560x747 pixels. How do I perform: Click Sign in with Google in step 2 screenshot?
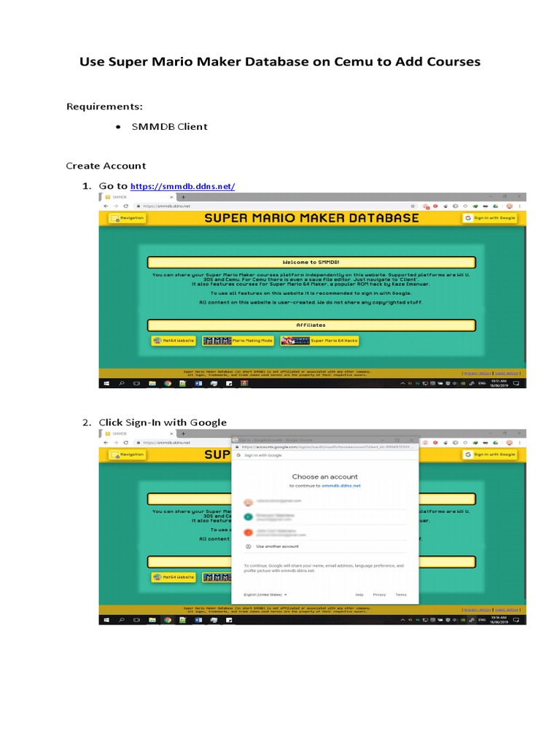[x=489, y=454]
